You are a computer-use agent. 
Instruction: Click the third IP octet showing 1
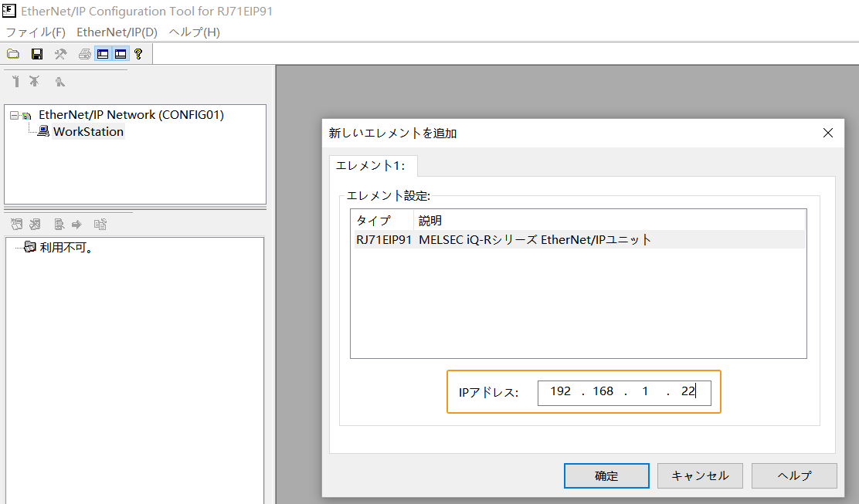[x=645, y=391]
